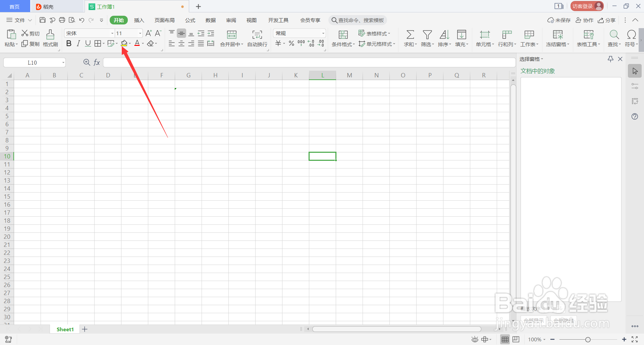The width and height of the screenshot is (644, 345).
Task: Increase font size with A+ icon
Action: pos(149,33)
